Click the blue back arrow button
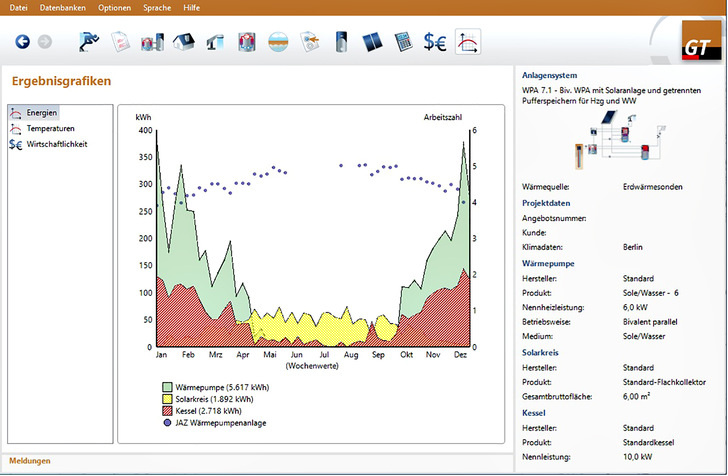This screenshot has width=728, height=476. [22, 42]
